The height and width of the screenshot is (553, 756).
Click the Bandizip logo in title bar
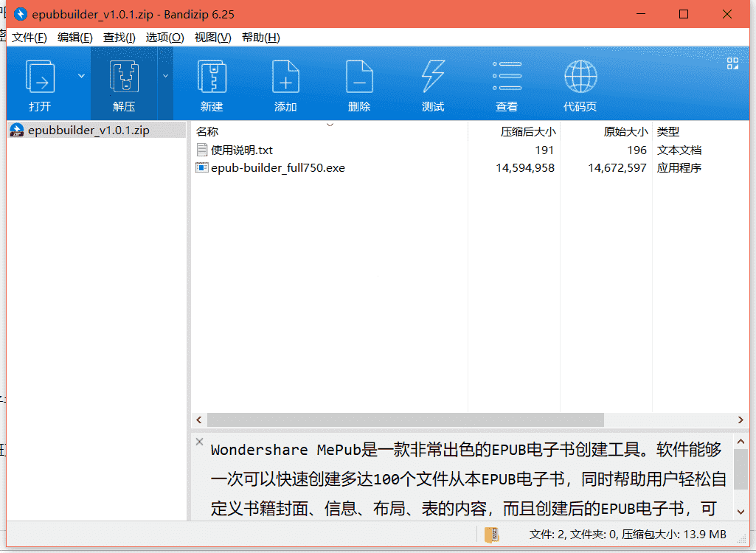click(20, 14)
